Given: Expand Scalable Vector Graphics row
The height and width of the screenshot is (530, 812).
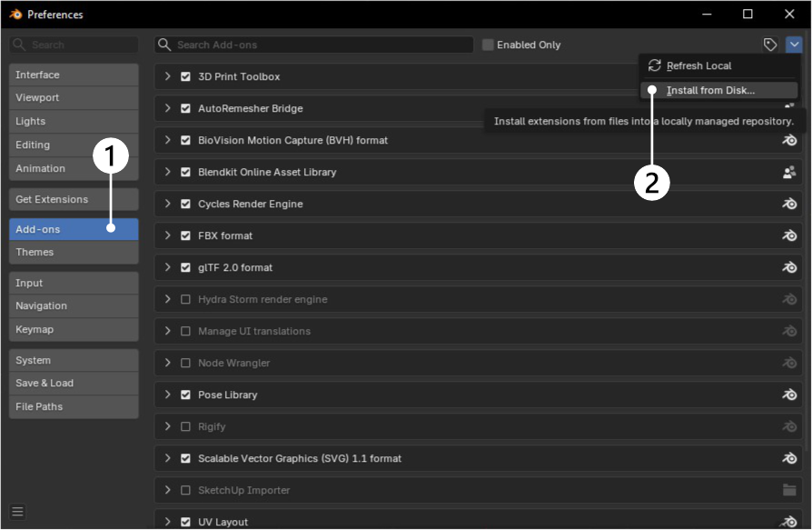Looking at the screenshot, I should (167, 458).
